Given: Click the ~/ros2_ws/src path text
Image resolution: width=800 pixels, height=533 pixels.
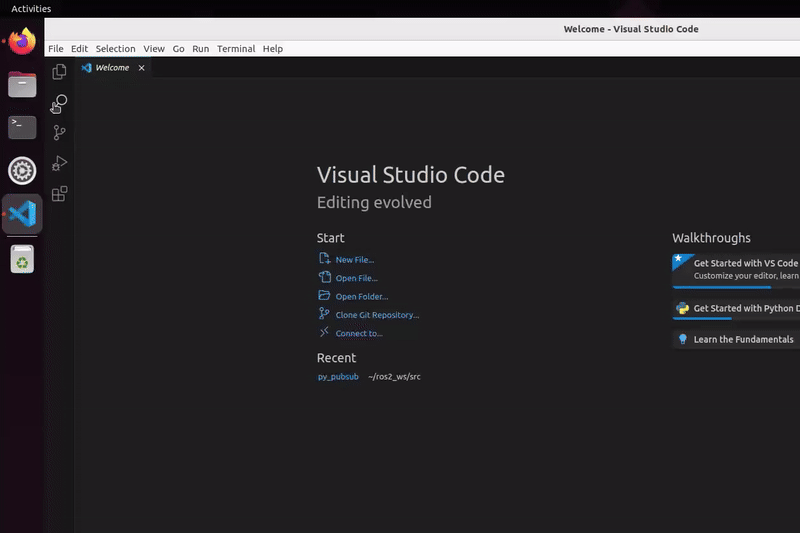Looking at the screenshot, I should click(394, 376).
